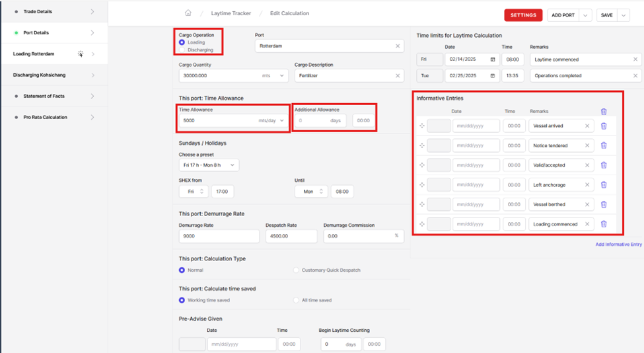644x353 pixels.
Task: Open Port Details sidebar item
Action: 54,32
